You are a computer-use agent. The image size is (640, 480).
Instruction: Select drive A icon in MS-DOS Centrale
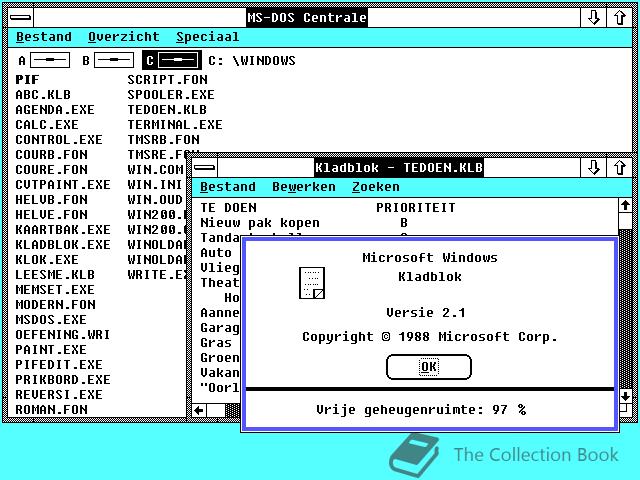pos(50,60)
